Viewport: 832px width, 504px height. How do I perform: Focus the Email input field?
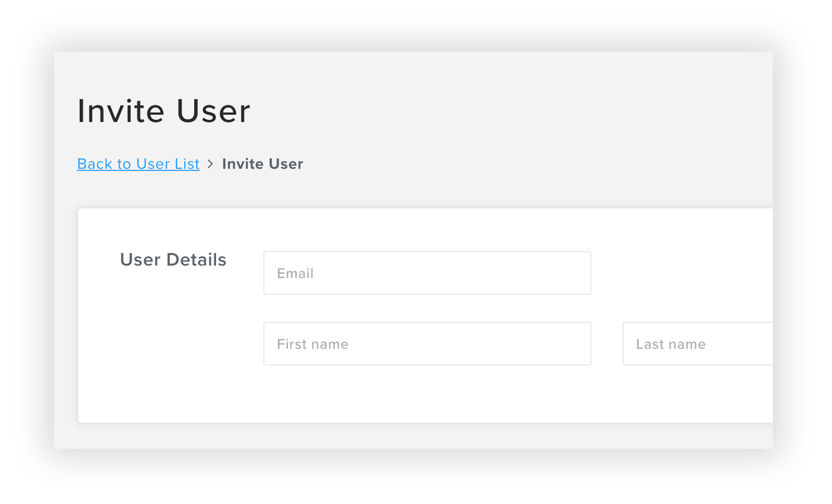tap(427, 273)
